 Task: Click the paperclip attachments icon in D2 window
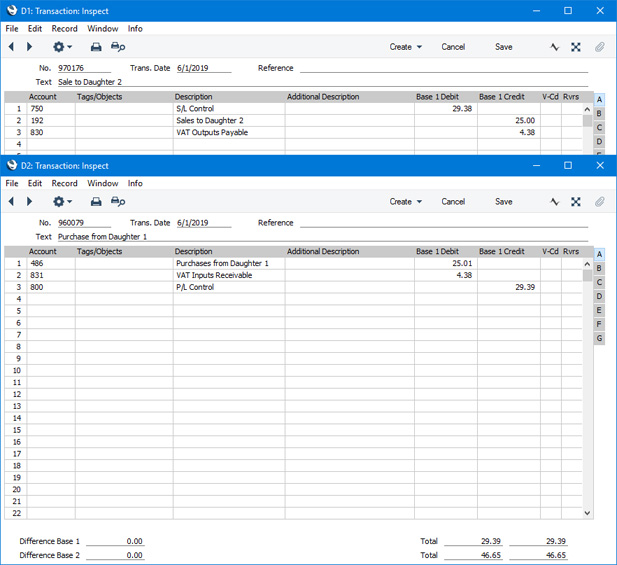pyautogui.click(x=599, y=202)
